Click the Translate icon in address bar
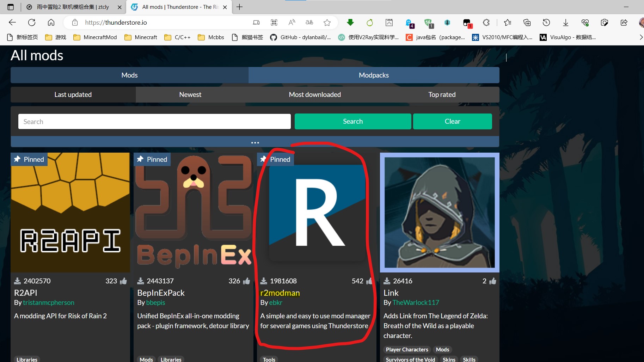 pos(309,23)
